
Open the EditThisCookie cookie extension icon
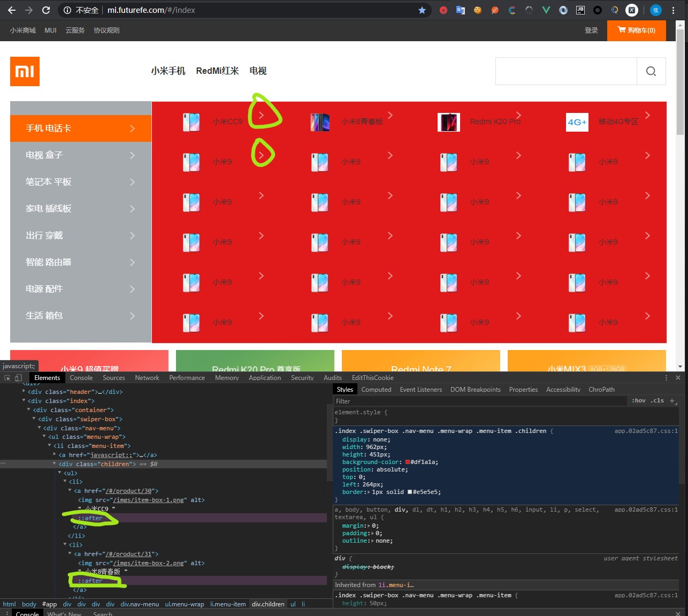point(478,10)
